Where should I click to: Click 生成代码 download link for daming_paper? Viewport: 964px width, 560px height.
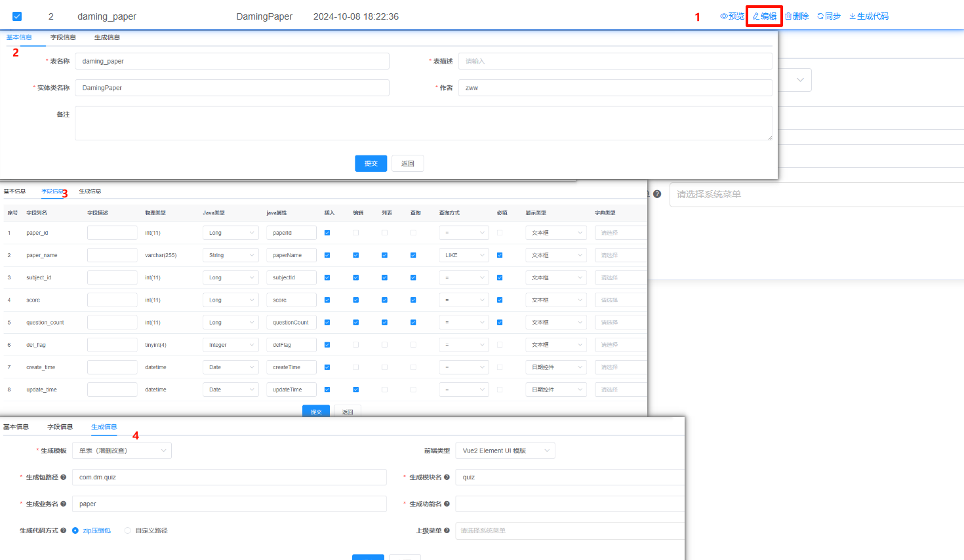tap(869, 16)
